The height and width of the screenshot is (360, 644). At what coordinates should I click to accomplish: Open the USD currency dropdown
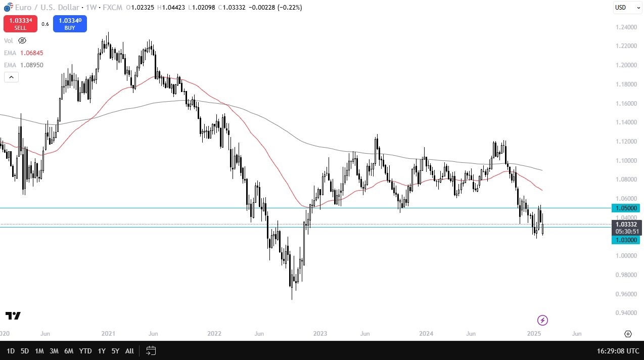coord(627,8)
